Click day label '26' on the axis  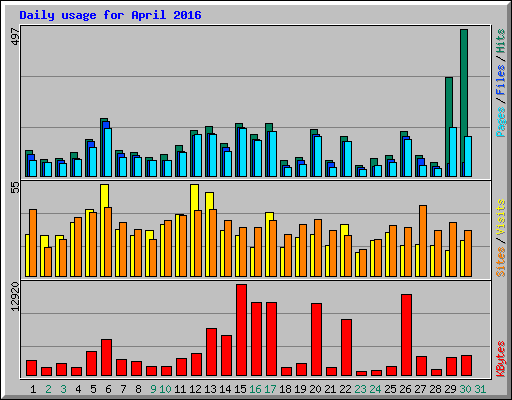[405, 389]
